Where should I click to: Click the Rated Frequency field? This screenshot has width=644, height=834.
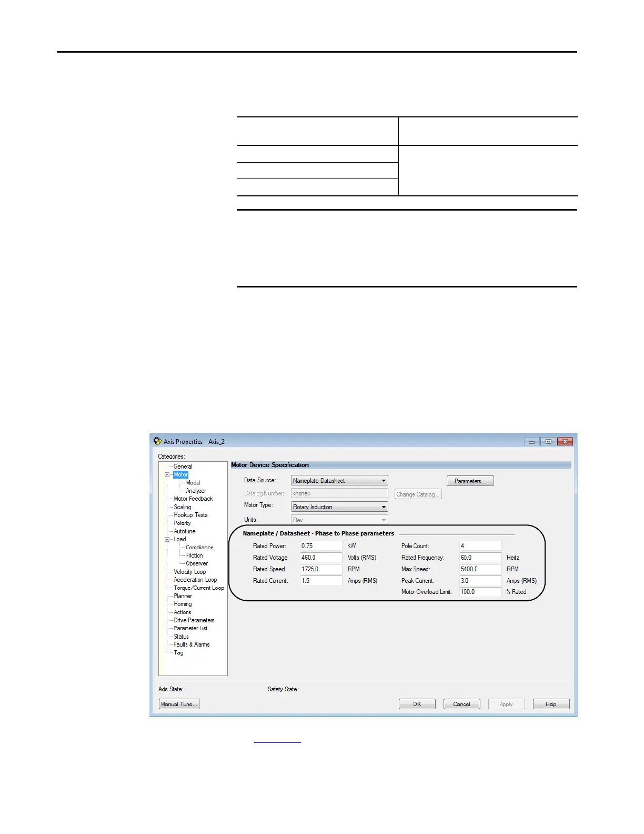point(480,558)
